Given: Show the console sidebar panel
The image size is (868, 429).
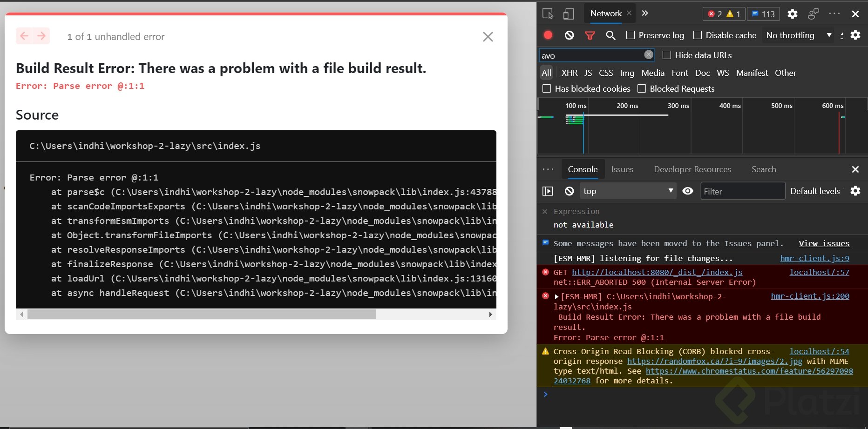Looking at the screenshot, I should click(x=548, y=191).
